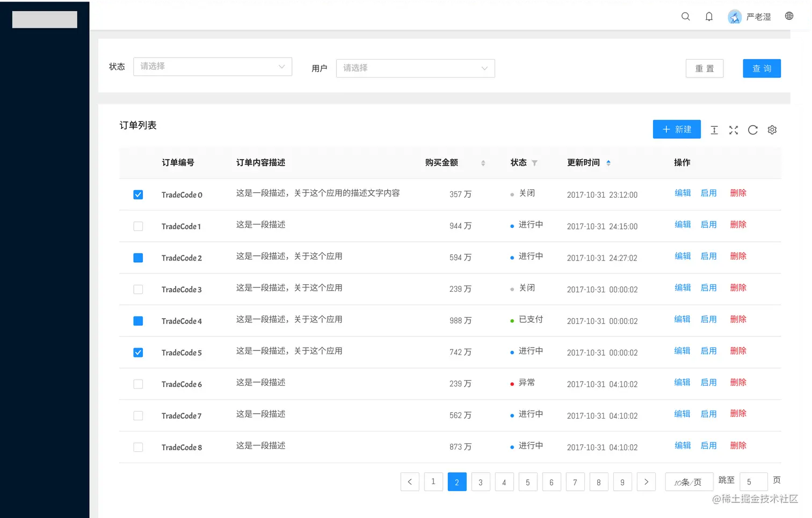Open the 状态 filter dropdown

pos(213,67)
